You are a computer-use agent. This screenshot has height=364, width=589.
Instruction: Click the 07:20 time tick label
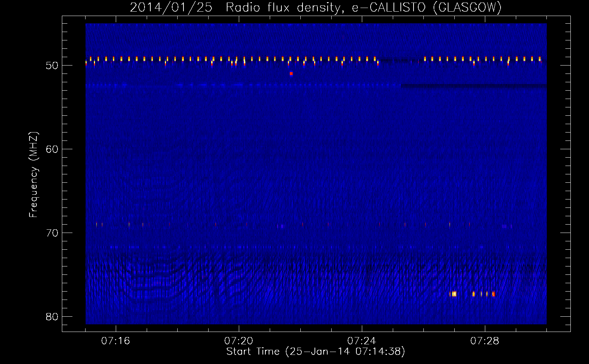238,341
